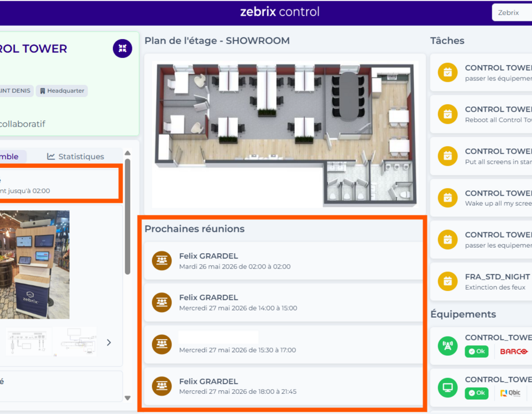Open the Statistiques tab

pyautogui.click(x=75, y=157)
